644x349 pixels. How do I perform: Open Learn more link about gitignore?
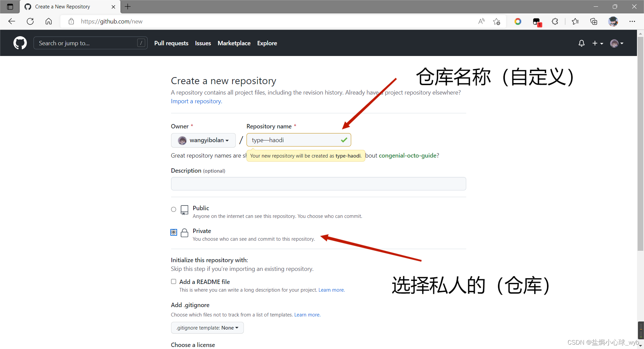click(307, 315)
